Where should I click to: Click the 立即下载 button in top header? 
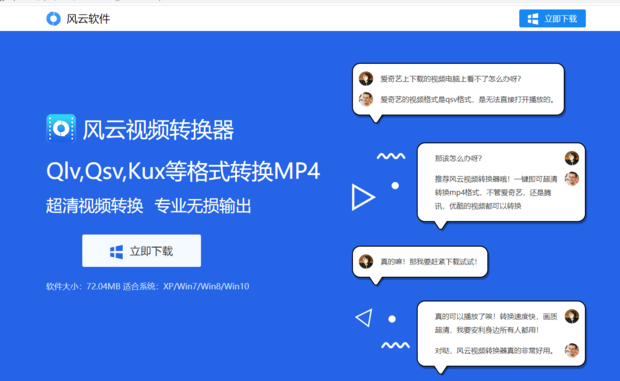click(x=552, y=19)
